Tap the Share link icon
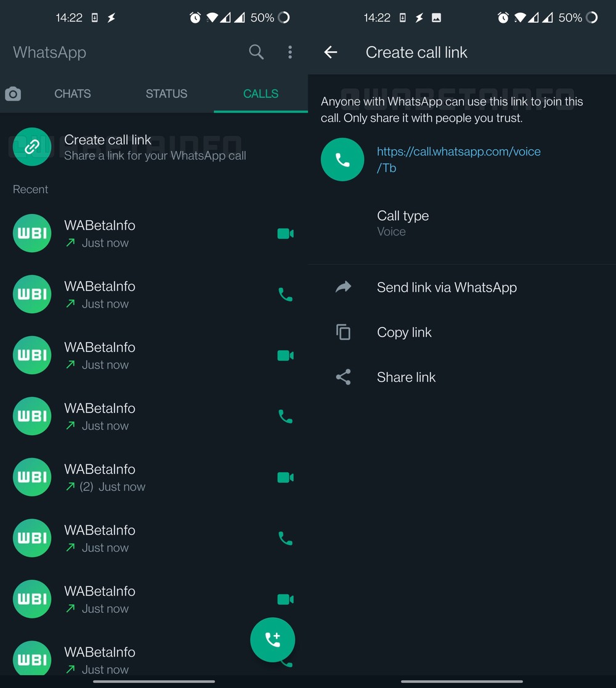The width and height of the screenshot is (616, 688). 343,377
